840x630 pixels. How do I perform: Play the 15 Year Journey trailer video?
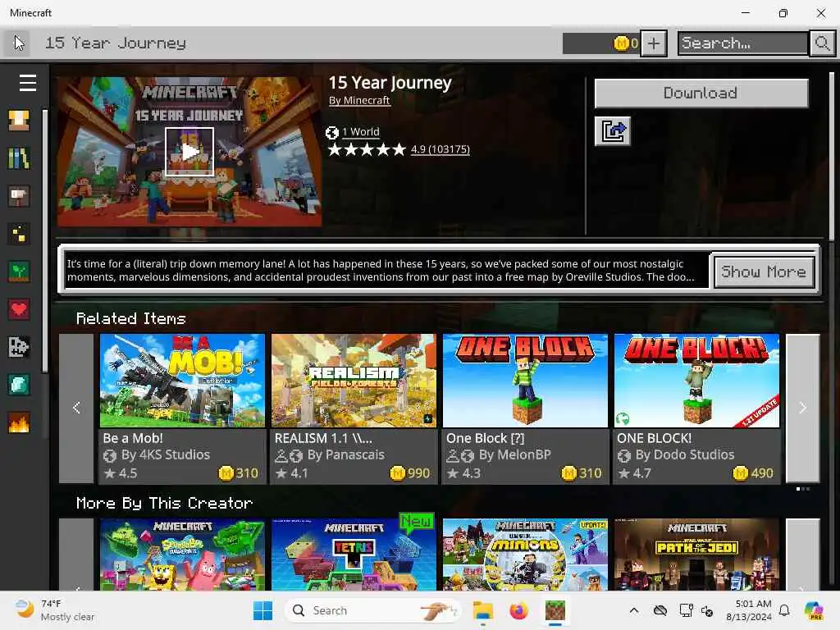pos(189,152)
